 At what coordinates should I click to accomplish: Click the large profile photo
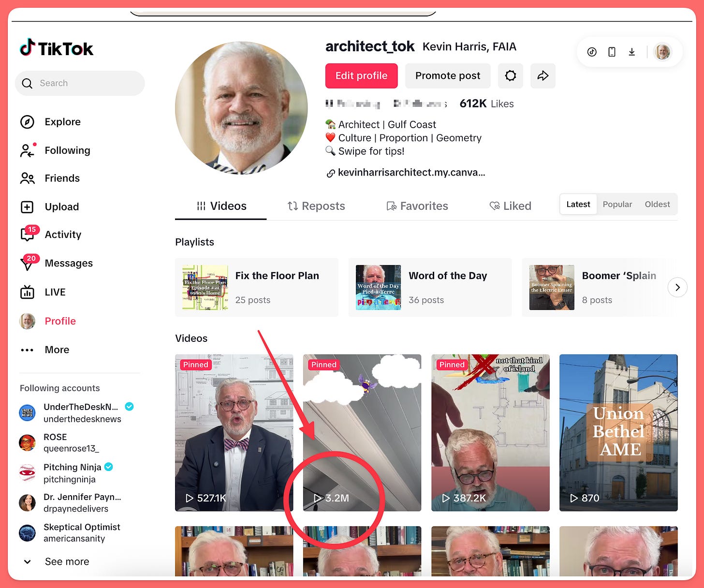pyautogui.click(x=241, y=108)
